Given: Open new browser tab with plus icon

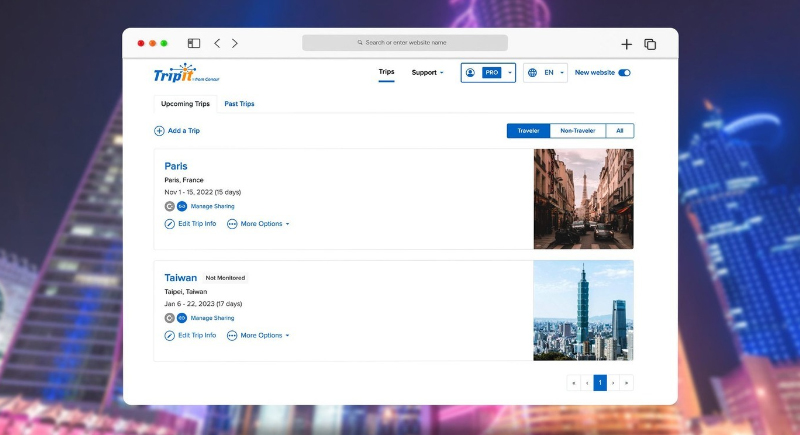Looking at the screenshot, I should pyautogui.click(x=627, y=44).
